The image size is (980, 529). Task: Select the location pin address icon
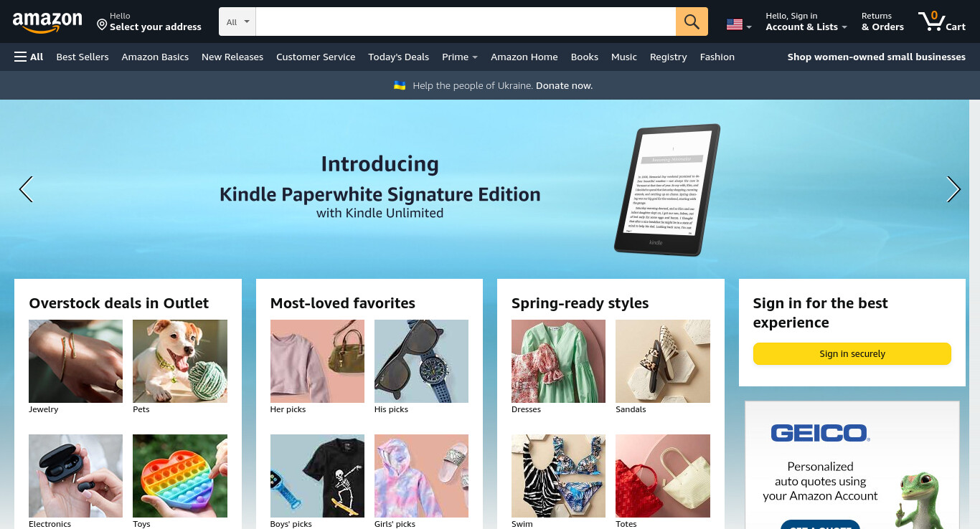102,25
